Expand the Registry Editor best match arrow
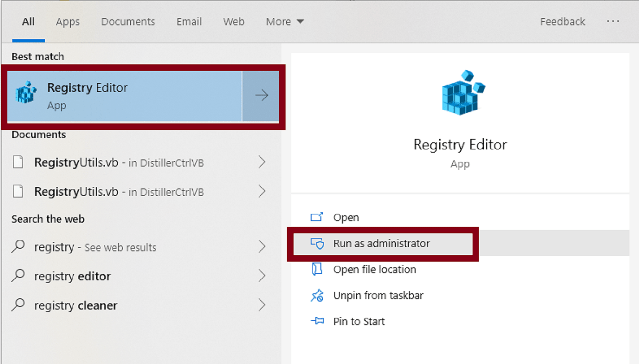Screen dimensions: 639x364 [x=262, y=95]
